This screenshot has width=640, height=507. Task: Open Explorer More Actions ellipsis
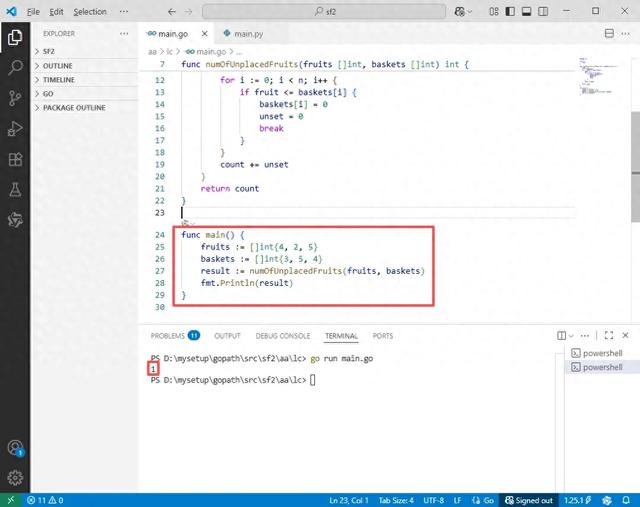(x=124, y=33)
